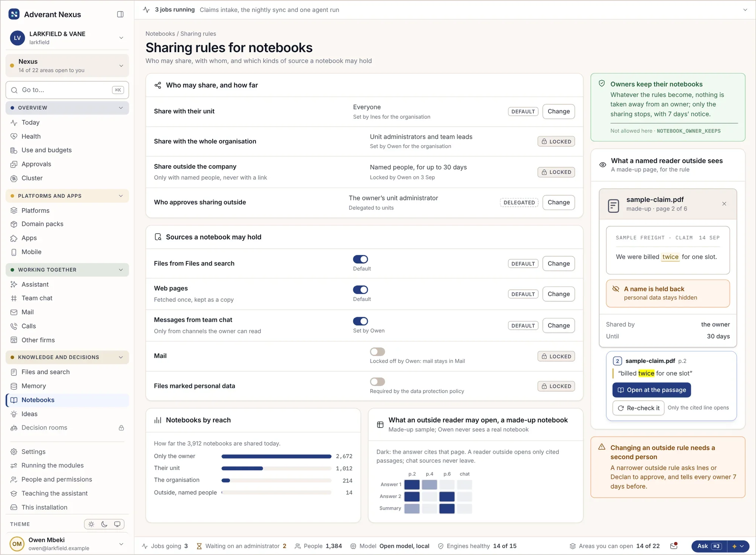Change who approves sharing outside
Image resolution: width=756 pixels, height=555 pixels.
pyautogui.click(x=558, y=202)
